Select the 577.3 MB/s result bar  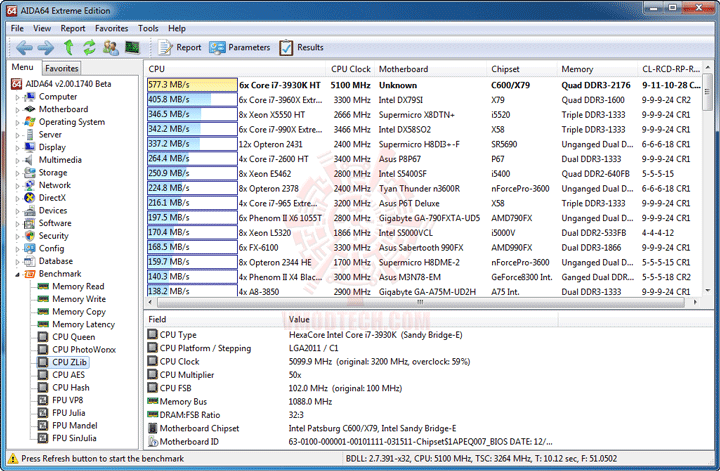192,85
